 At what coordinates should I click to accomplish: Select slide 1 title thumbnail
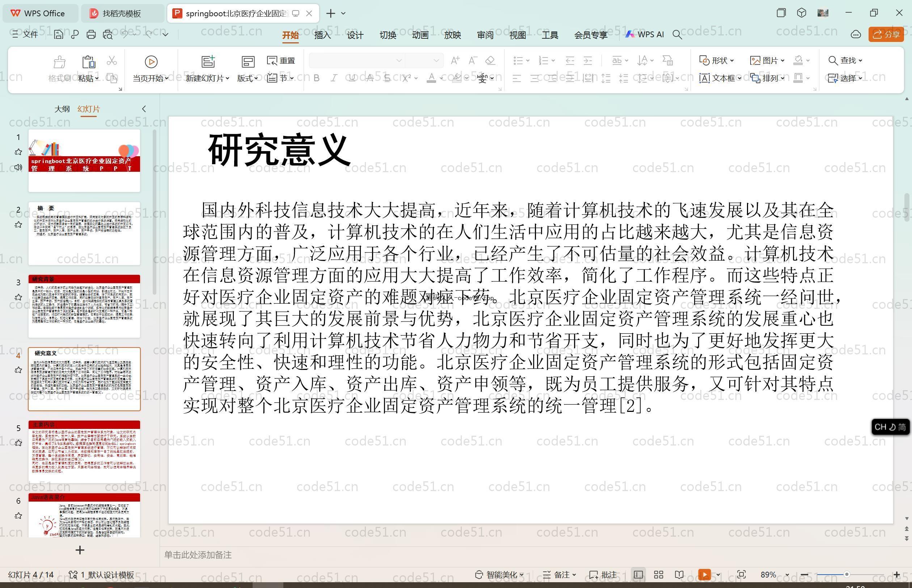coord(84,161)
